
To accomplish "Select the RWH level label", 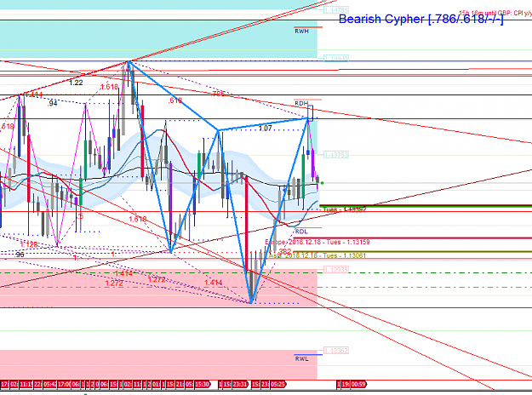I will pos(301,31).
